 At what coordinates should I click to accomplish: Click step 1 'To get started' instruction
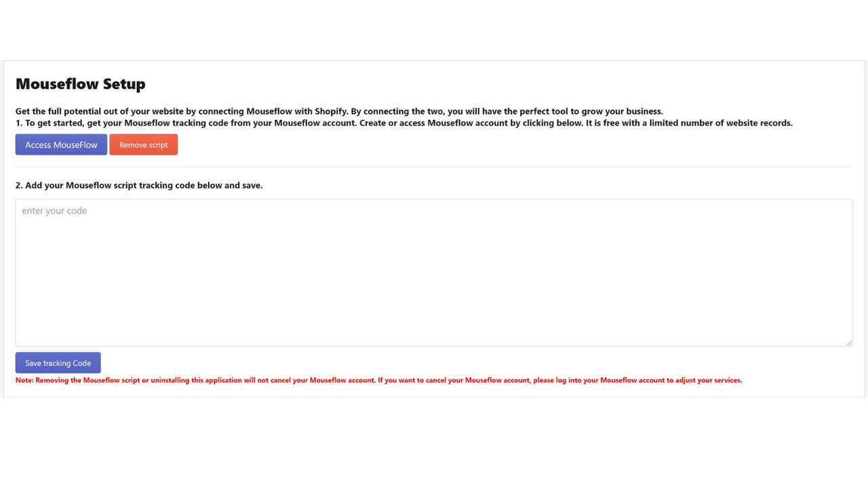pyautogui.click(x=404, y=123)
